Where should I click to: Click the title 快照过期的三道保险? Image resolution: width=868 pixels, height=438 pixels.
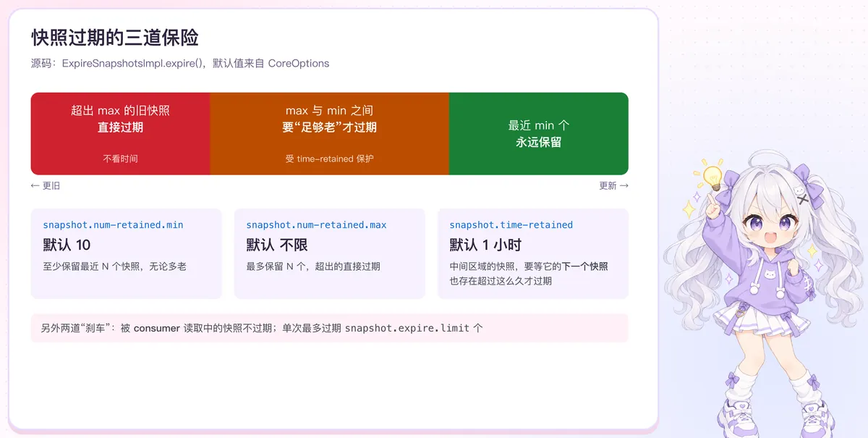tap(115, 38)
